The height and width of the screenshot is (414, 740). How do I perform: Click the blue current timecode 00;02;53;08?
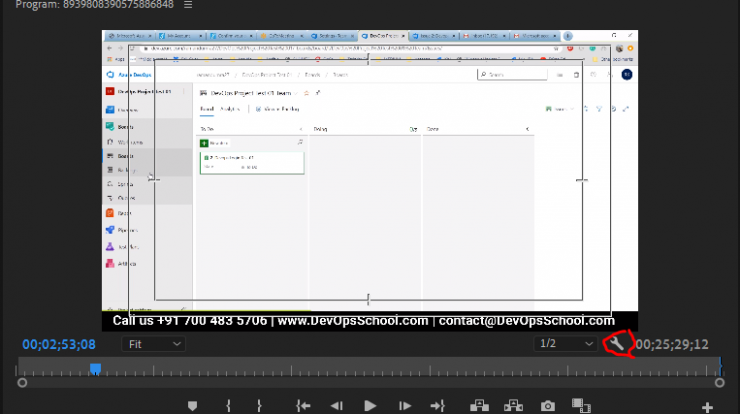pyautogui.click(x=59, y=345)
